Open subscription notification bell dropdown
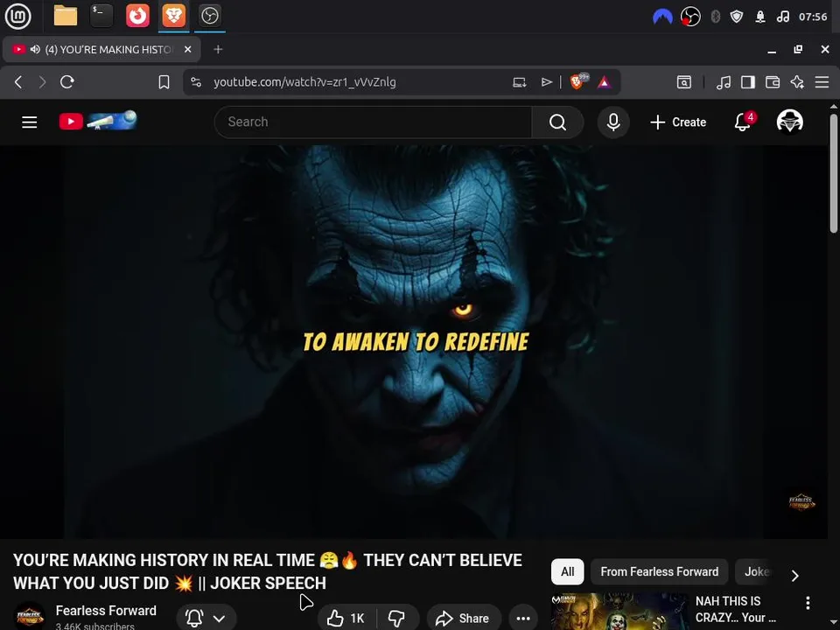840x630 pixels. tap(206, 618)
